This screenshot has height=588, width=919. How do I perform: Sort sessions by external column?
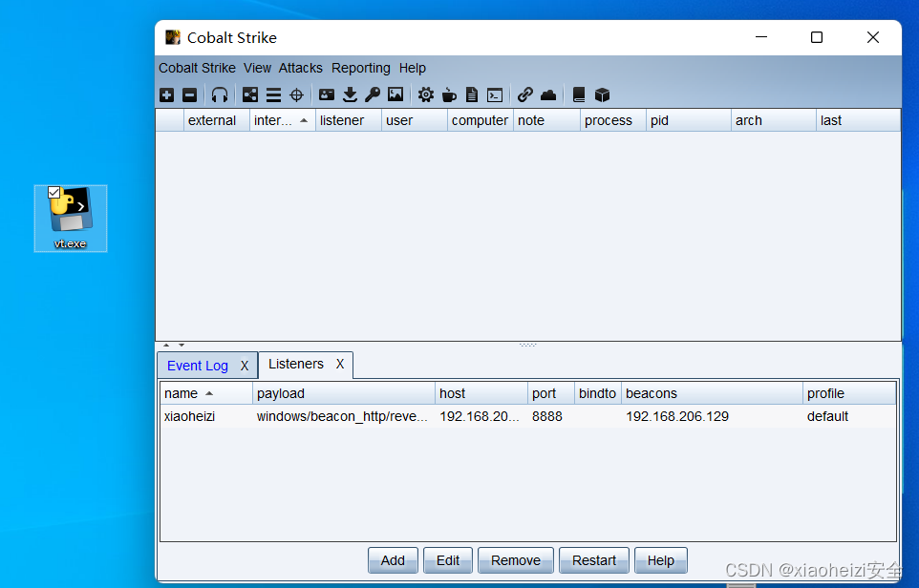(x=216, y=120)
